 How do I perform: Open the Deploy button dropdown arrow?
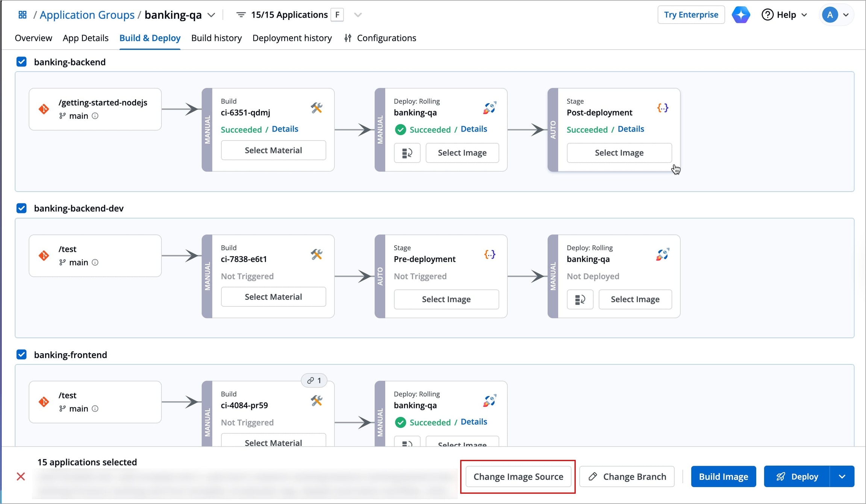pos(842,477)
